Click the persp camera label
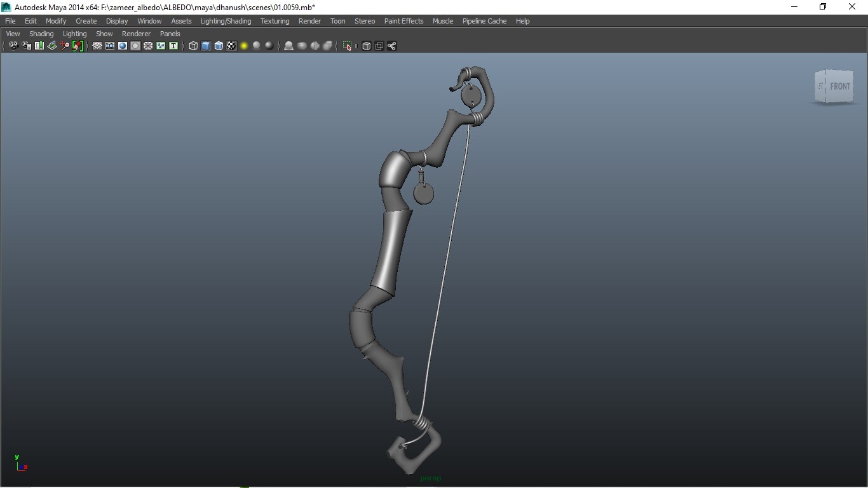 (430, 478)
